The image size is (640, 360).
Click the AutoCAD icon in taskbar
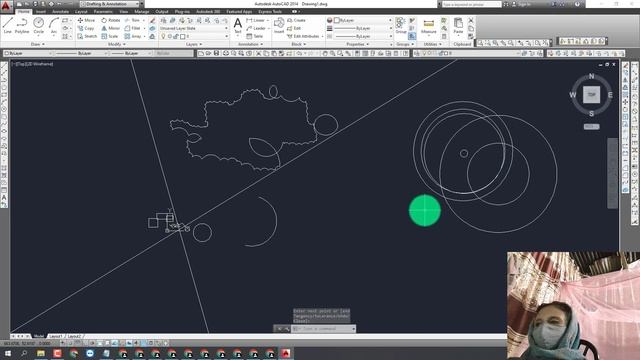286,353
